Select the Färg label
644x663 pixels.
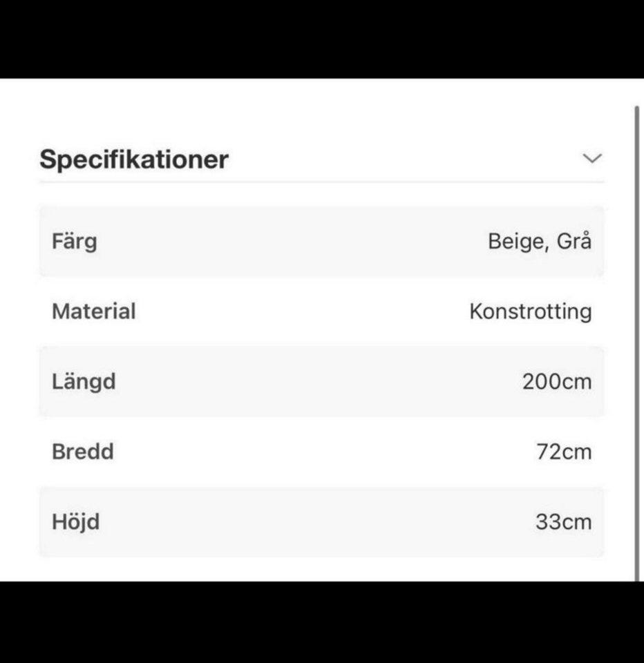[74, 242]
